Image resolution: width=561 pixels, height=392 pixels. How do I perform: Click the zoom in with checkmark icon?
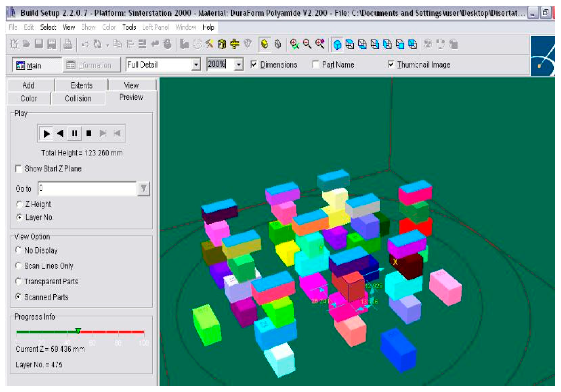pos(295,44)
